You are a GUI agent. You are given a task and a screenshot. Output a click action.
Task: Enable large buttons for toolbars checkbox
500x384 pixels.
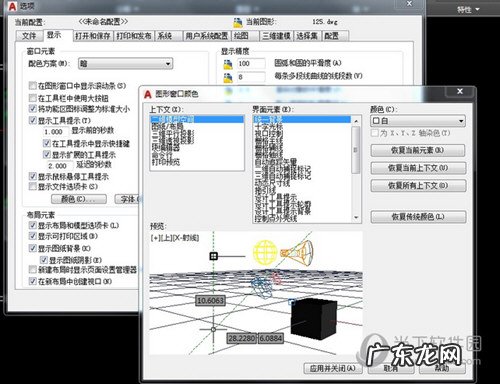(x=32, y=98)
